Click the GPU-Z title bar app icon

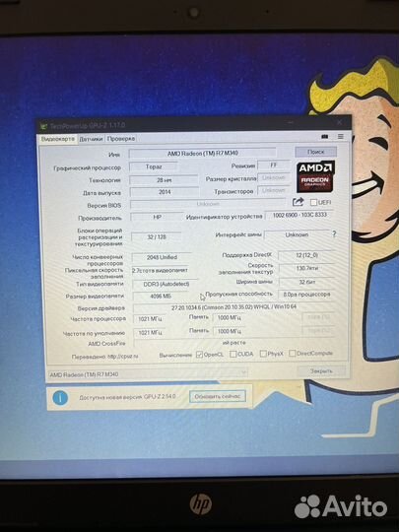click(x=43, y=126)
